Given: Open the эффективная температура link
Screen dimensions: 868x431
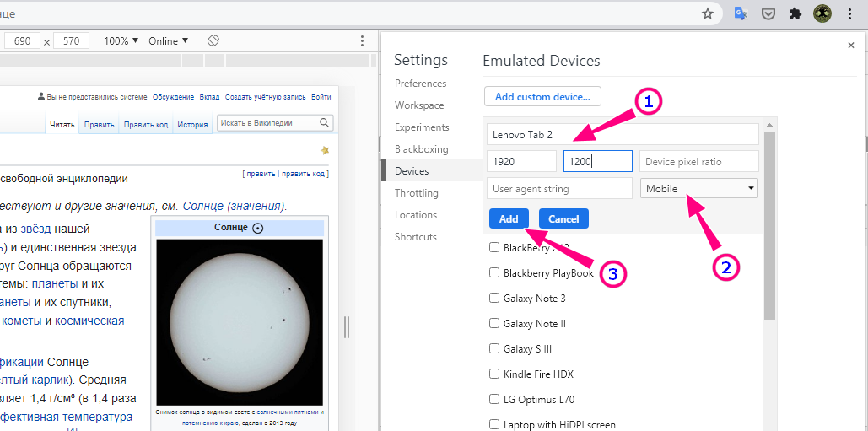Looking at the screenshot, I should (67, 416).
